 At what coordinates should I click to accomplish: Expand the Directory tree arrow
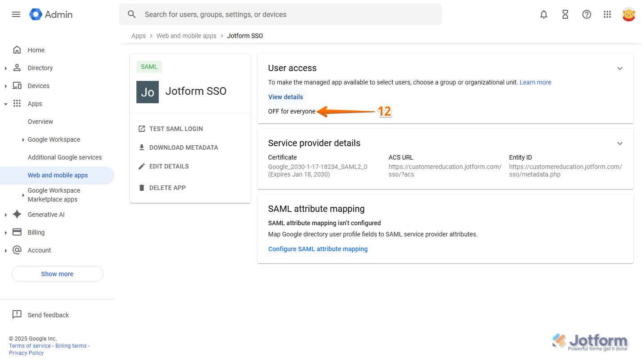[6, 68]
